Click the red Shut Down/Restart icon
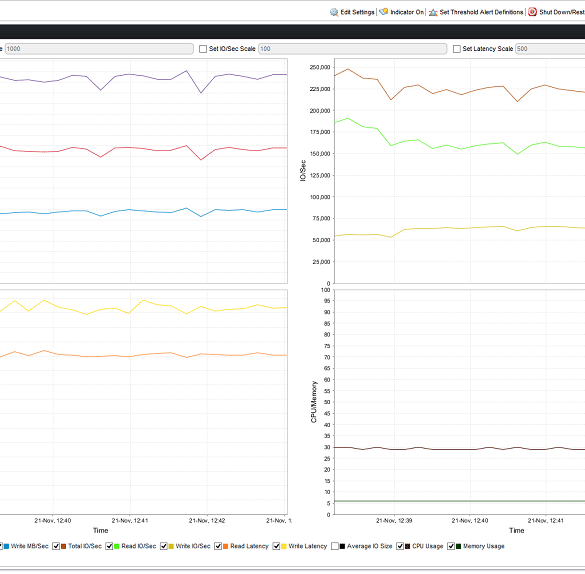Screen dimensions: 585x574 click(x=532, y=12)
